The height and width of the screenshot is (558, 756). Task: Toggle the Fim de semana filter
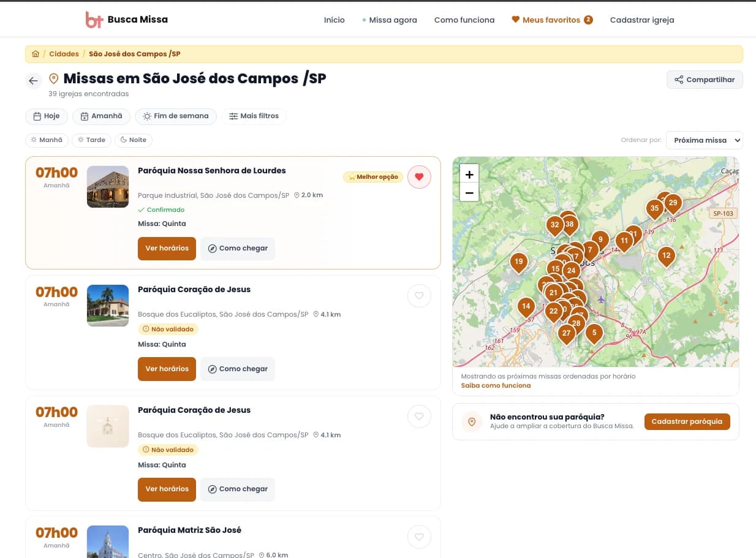pos(176,116)
